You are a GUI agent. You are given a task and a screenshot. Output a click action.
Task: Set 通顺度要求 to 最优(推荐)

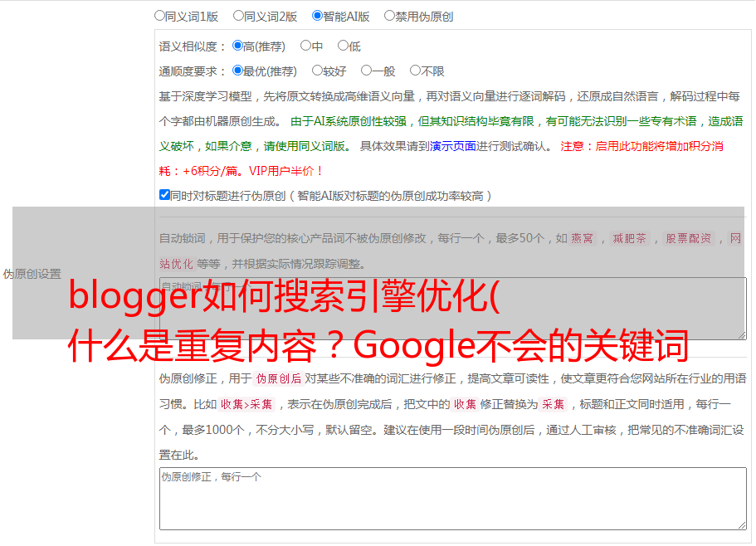[237, 71]
